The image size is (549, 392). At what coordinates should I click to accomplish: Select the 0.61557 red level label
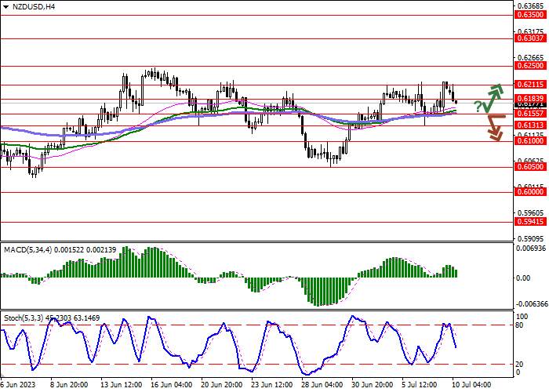tap(530, 114)
